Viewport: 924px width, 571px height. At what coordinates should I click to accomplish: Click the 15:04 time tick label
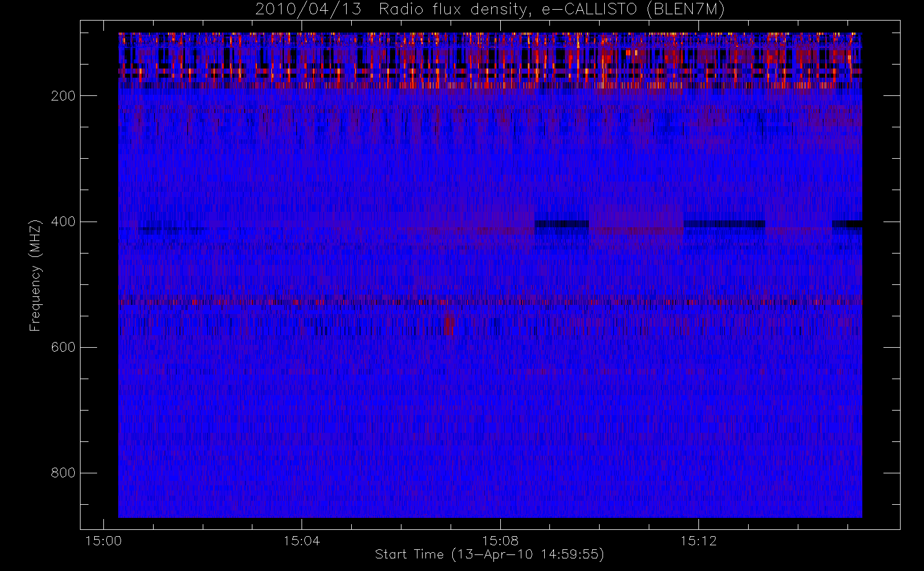click(x=302, y=540)
